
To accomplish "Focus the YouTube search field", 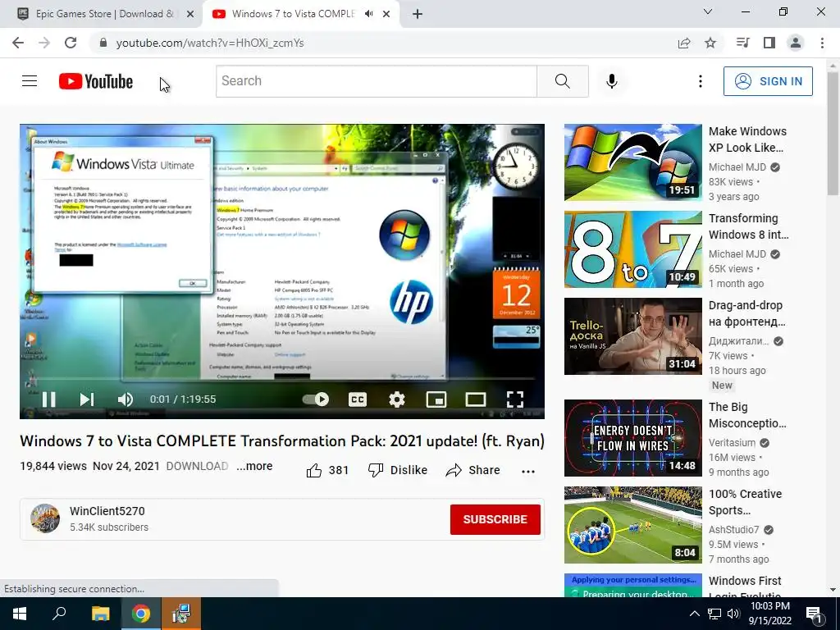I will 376,81.
